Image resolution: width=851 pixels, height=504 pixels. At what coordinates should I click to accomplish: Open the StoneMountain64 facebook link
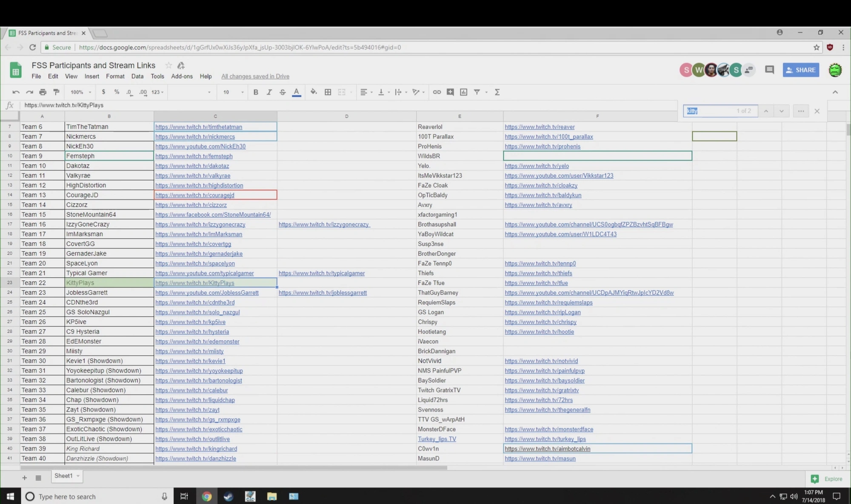(213, 215)
